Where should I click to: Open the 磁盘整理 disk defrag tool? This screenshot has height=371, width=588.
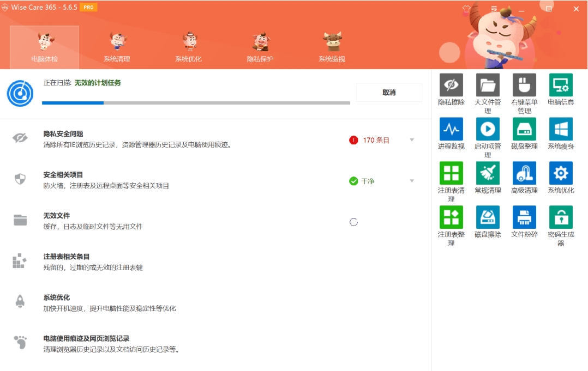pyautogui.click(x=524, y=129)
